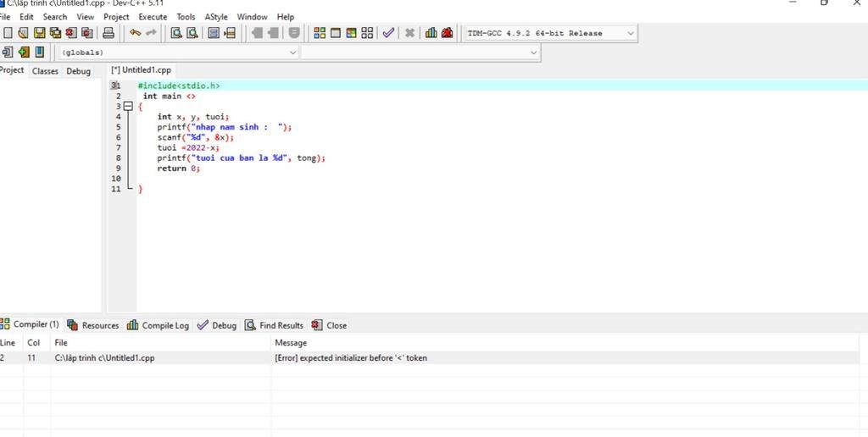Click the Save All toolbar icon

55,33
